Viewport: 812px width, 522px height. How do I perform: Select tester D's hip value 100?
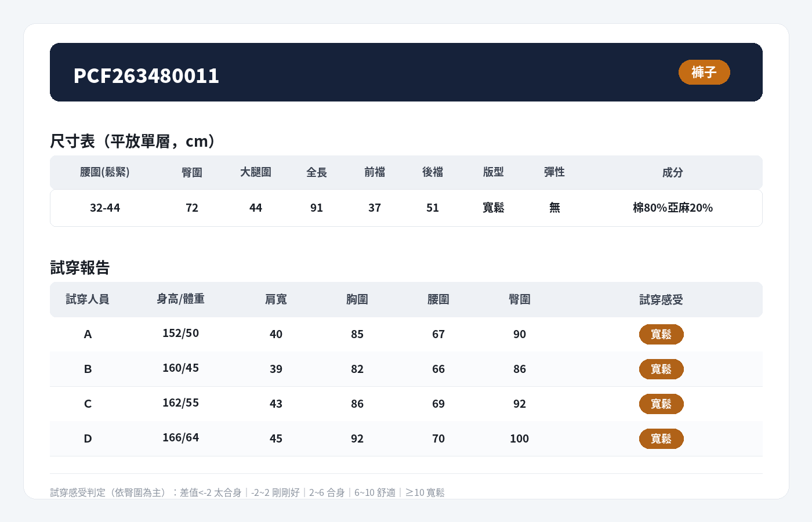click(x=520, y=439)
